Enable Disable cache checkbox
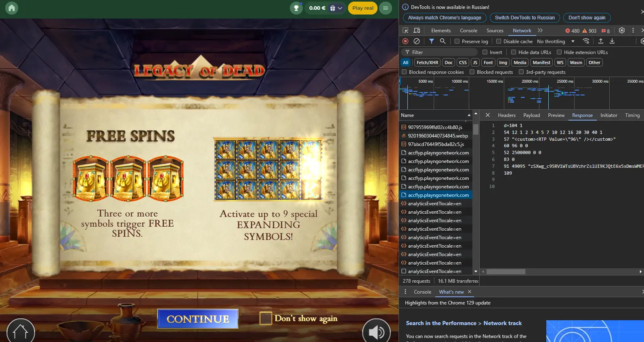The width and height of the screenshot is (644, 342). coord(499,41)
